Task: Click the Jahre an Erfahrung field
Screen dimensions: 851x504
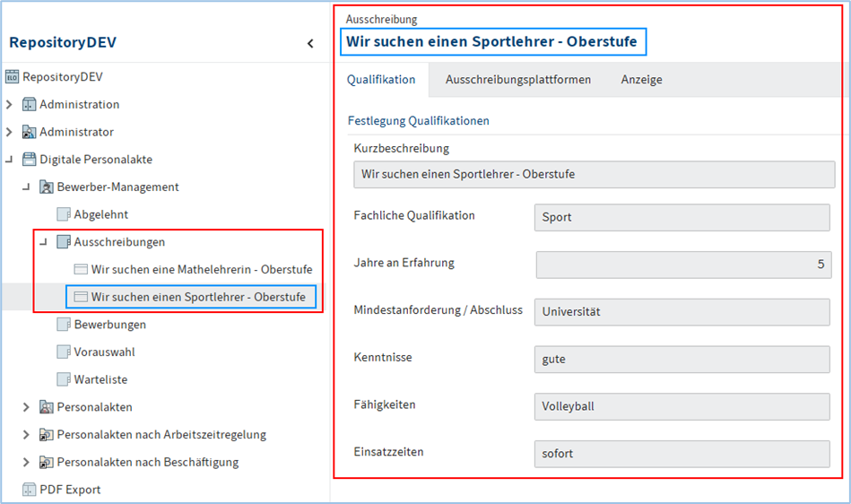Action: pos(683,265)
